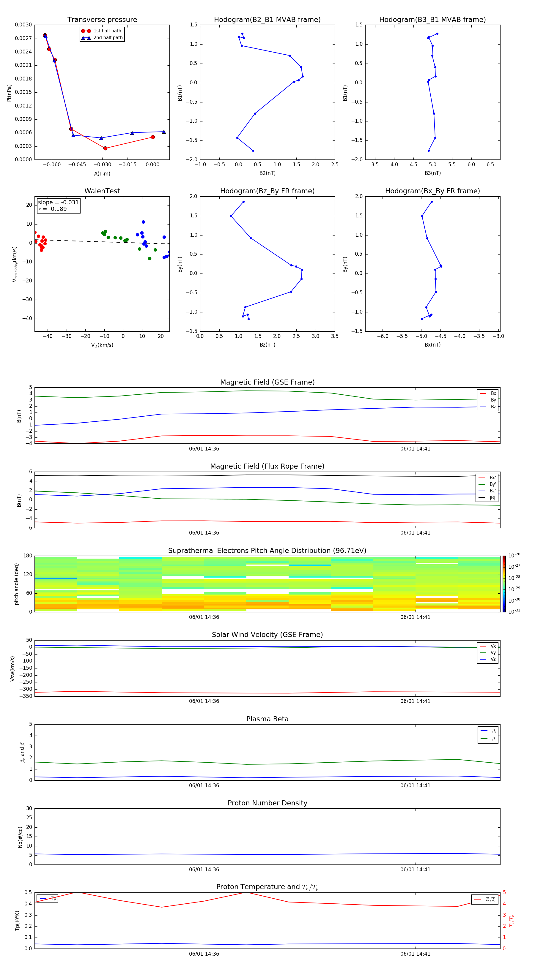Click the 'r = -0.189' annotation
The image size is (535, 980).
[53, 209]
